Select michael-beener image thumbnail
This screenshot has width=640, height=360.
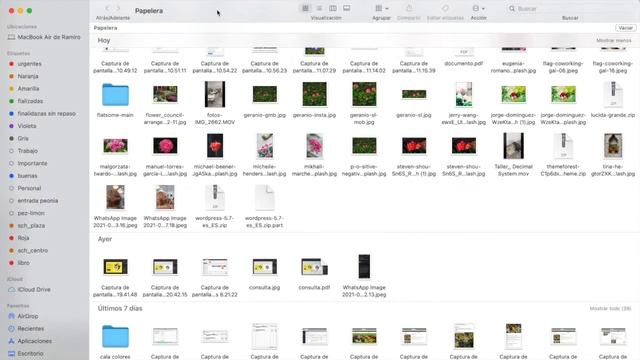[215, 146]
